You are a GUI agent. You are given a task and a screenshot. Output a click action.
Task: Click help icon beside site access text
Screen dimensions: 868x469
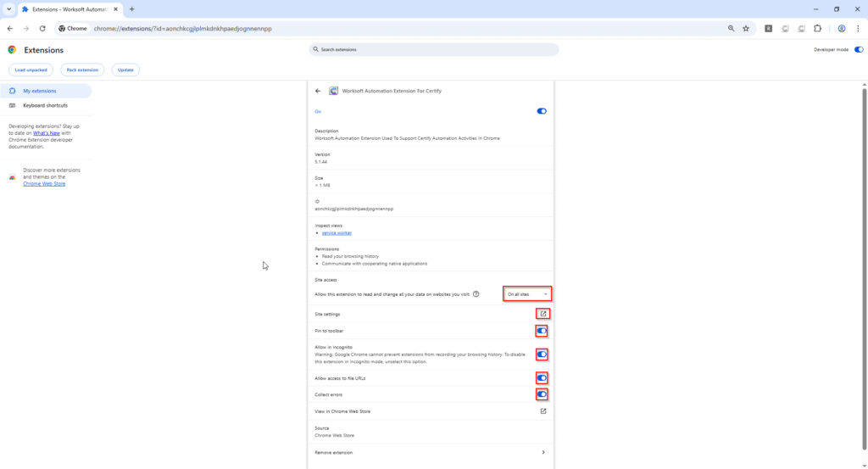click(x=476, y=294)
